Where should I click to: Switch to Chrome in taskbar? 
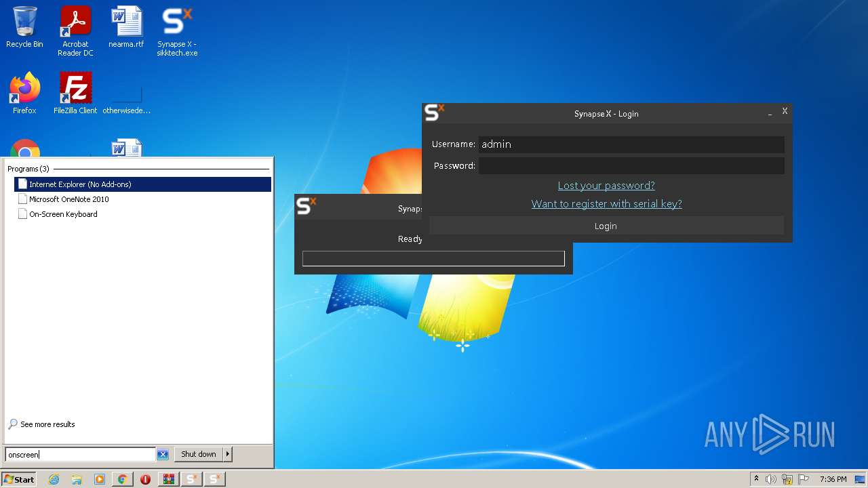(x=122, y=479)
